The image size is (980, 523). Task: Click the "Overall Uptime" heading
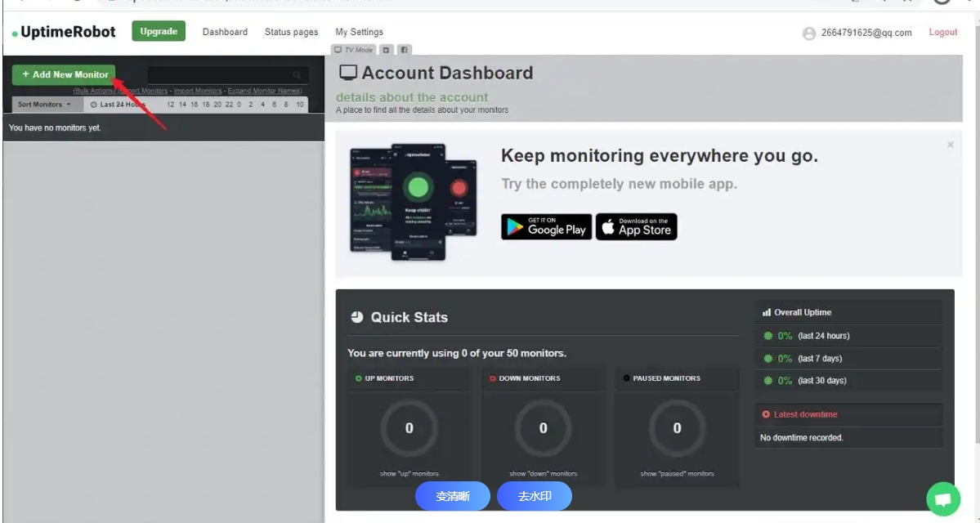pyautogui.click(x=803, y=312)
